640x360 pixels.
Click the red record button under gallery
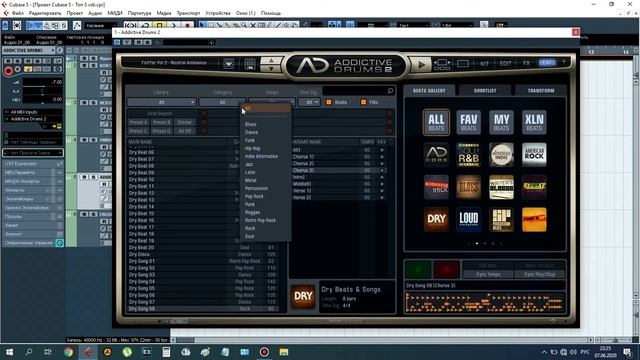point(447,269)
